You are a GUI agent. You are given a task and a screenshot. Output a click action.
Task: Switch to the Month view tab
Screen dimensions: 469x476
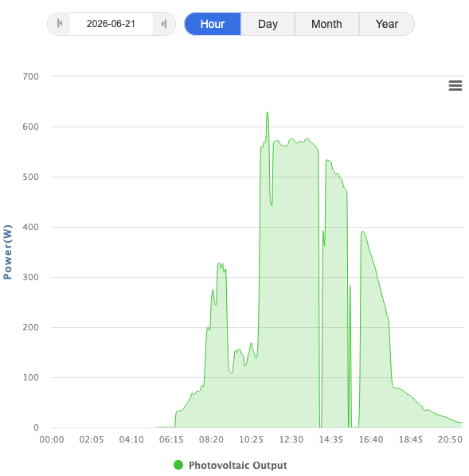(x=326, y=24)
